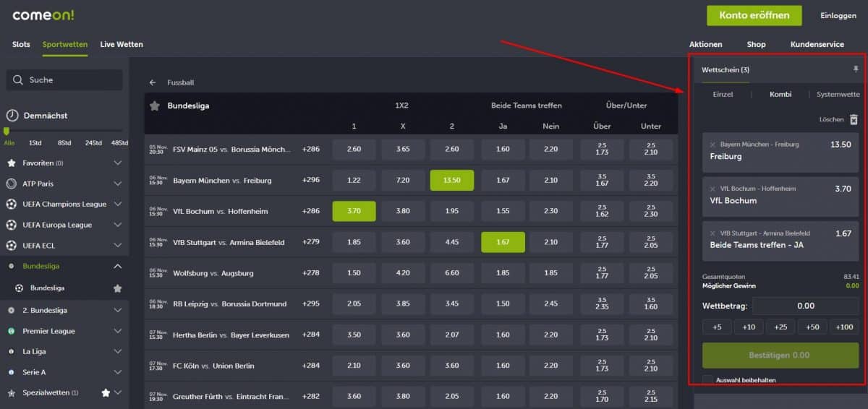
Task: Click the UEFA Champions League ball icon
Action: [x=11, y=204]
